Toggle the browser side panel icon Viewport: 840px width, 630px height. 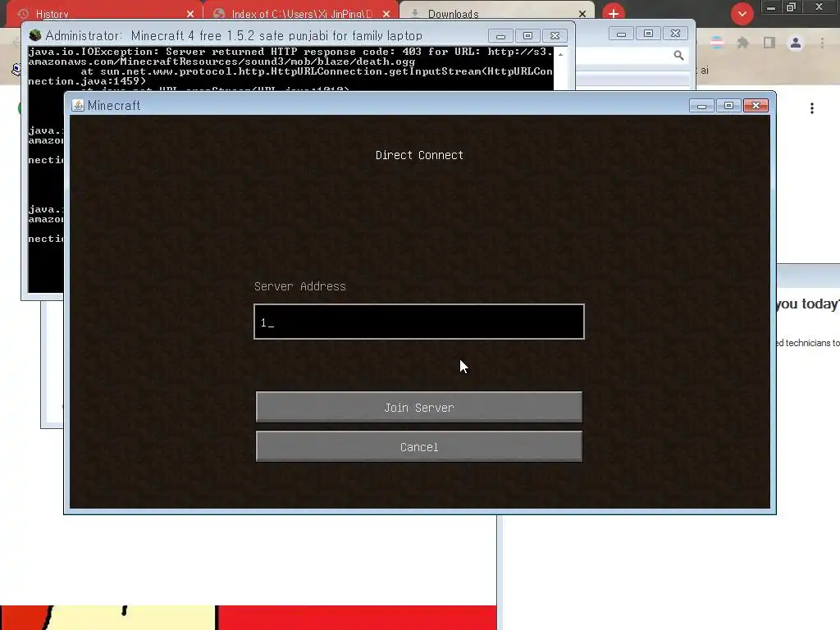(x=769, y=43)
